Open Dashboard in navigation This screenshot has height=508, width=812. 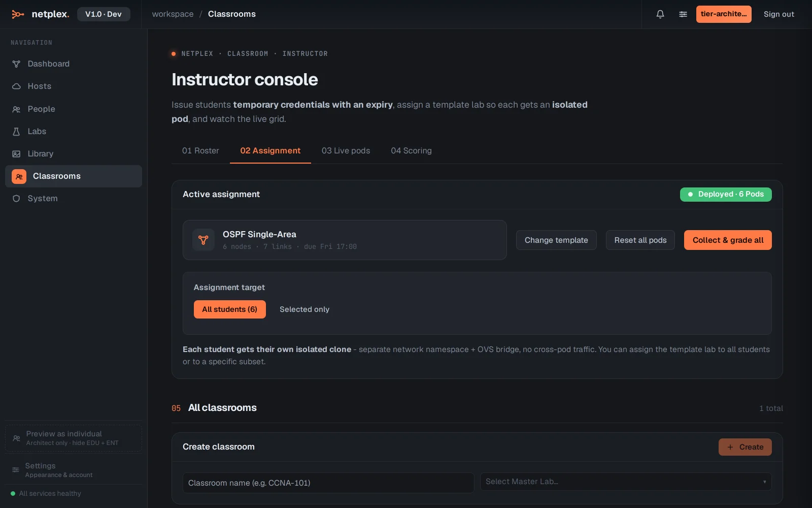click(x=74, y=64)
